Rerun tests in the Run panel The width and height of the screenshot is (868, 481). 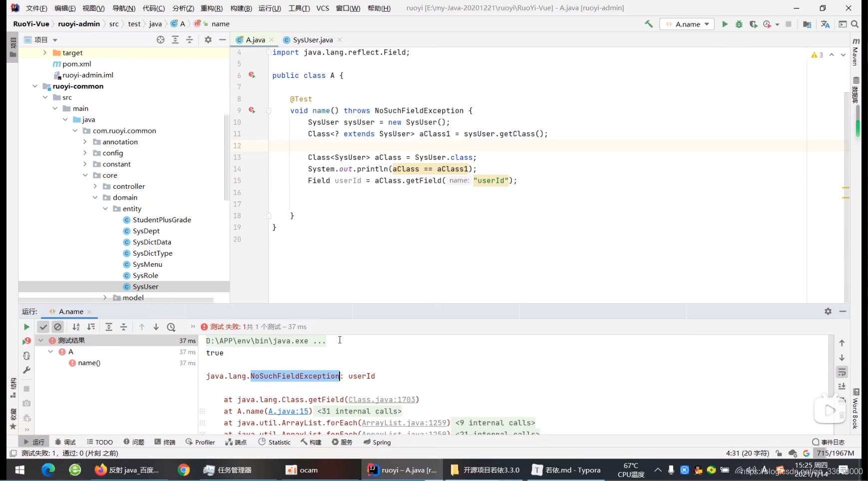coord(26,327)
